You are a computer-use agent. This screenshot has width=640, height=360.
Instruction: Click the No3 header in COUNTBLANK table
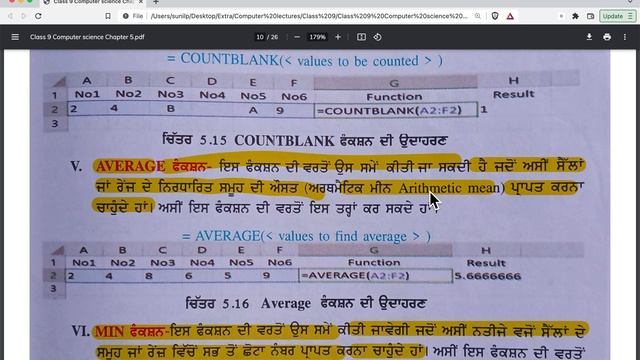[x=171, y=94]
